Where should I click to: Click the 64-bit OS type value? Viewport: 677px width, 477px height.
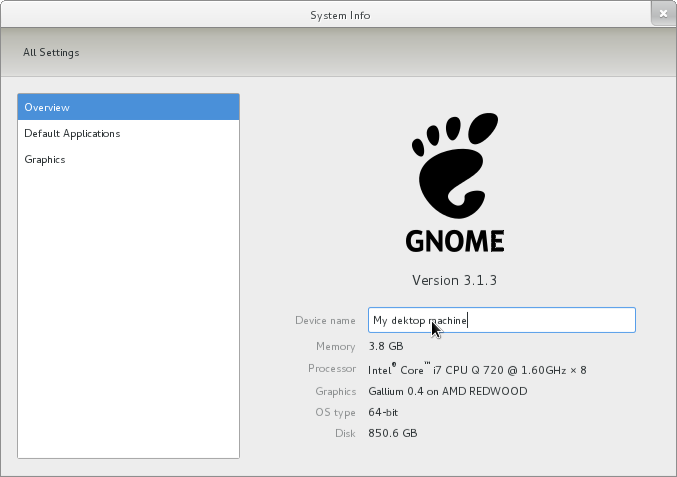(x=383, y=412)
